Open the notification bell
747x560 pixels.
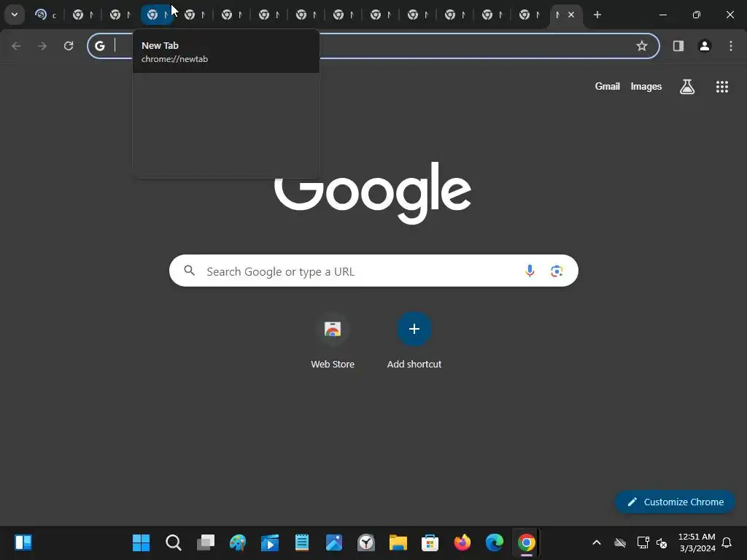point(727,542)
